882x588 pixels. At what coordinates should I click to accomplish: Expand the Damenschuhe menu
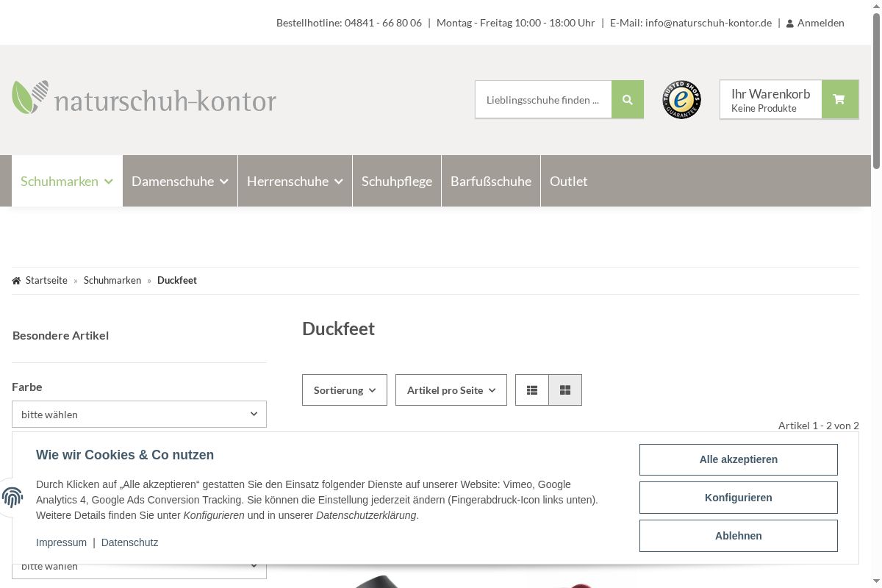(180, 181)
